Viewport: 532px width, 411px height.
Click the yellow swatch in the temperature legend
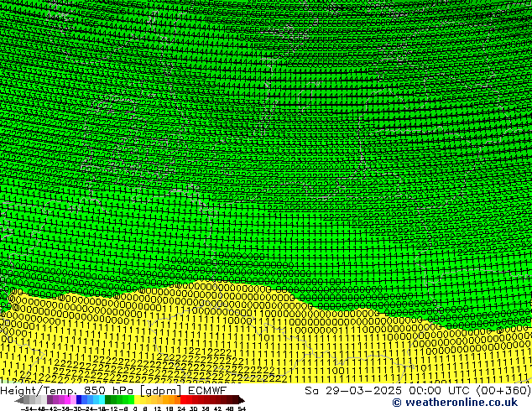tap(137, 400)
